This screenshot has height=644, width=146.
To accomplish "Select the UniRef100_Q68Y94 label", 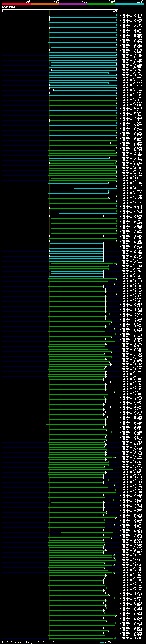I will (x=131, y=198).
